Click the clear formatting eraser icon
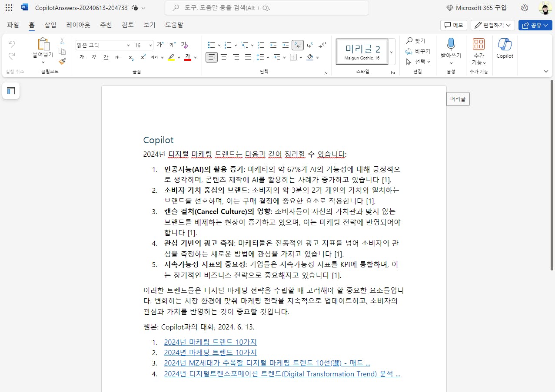 [185, 45]
